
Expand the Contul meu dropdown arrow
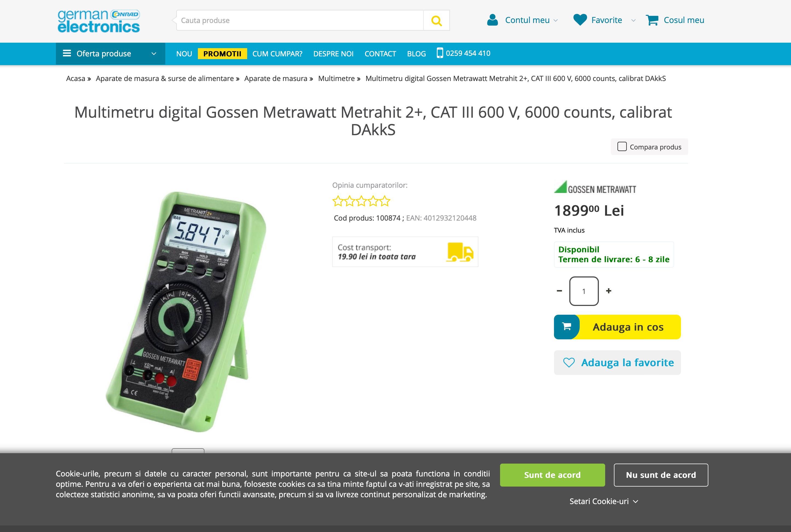coord(556,20)
